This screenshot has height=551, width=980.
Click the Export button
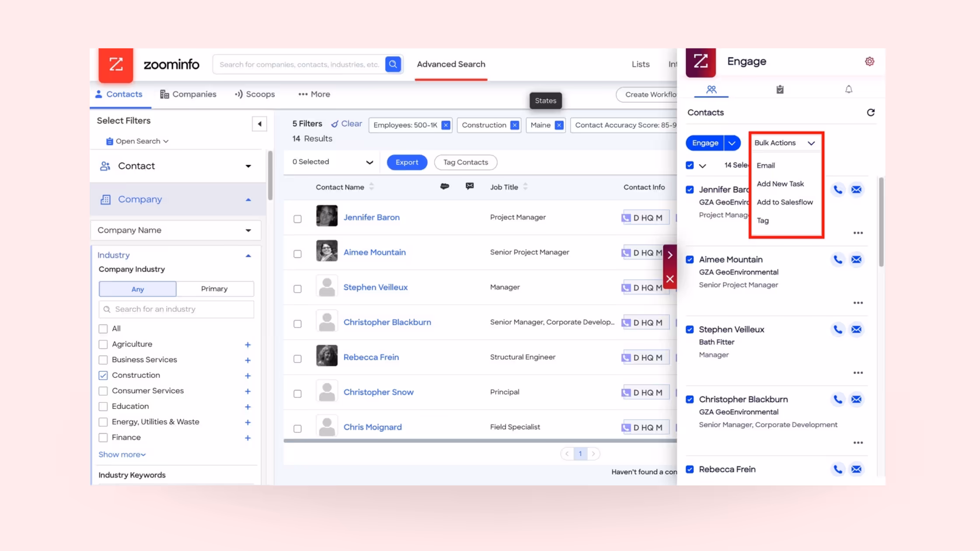pos(406,162)
